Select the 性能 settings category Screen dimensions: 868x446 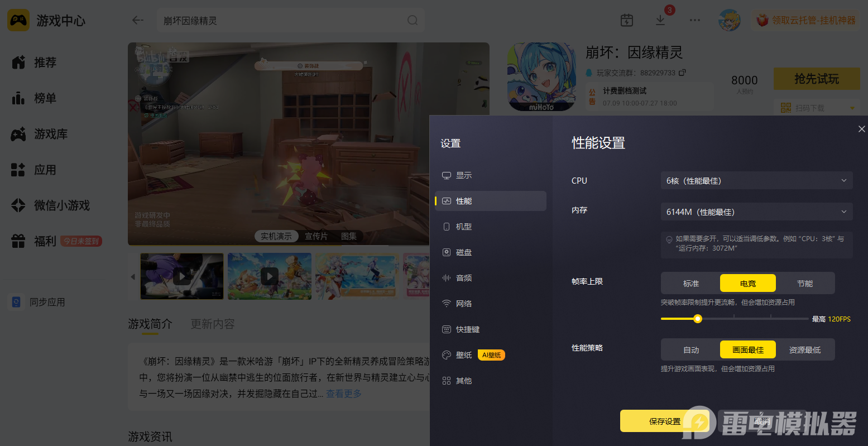click(491, 201)
